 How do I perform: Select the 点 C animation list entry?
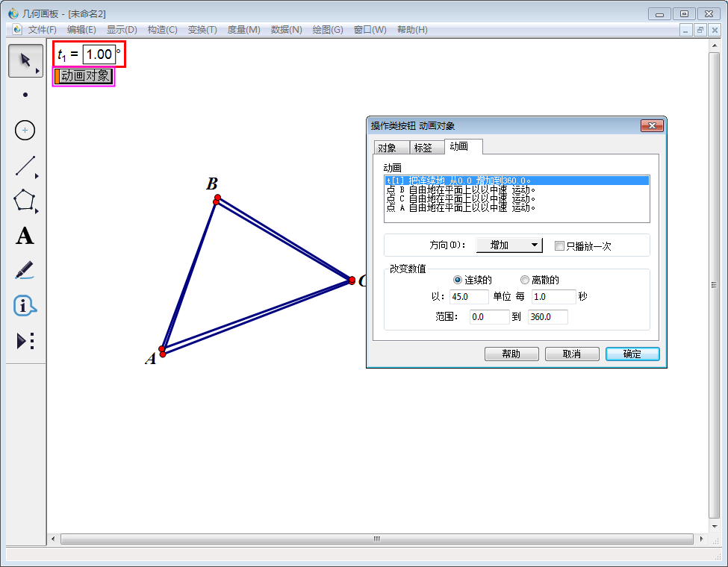pyautogui.click(x=517, y=198)
